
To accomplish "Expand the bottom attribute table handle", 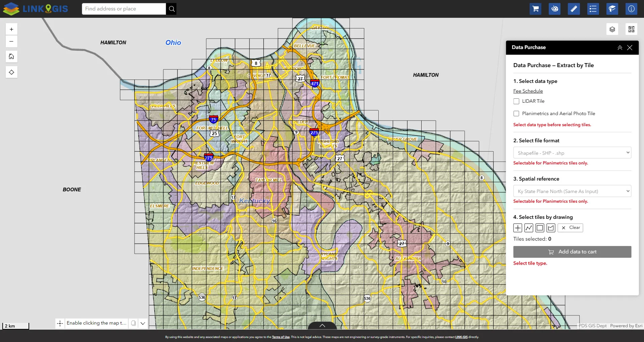I will tap(322, 326).
